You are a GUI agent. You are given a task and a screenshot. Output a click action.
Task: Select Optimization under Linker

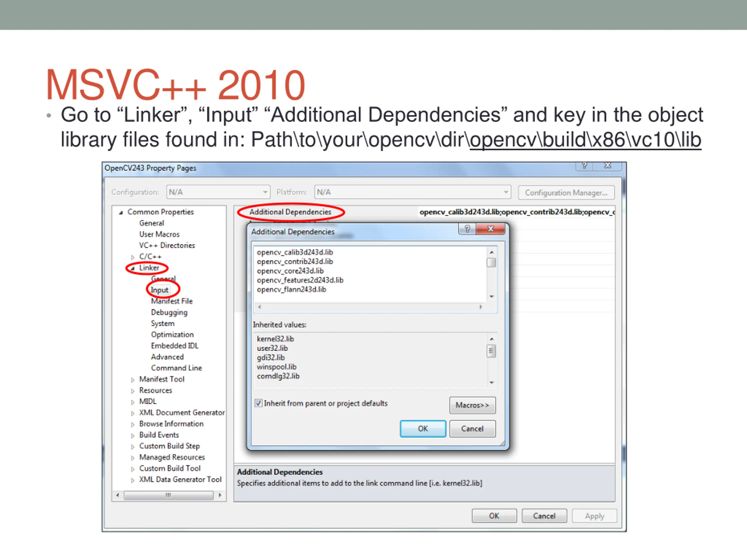coord(172,335)
